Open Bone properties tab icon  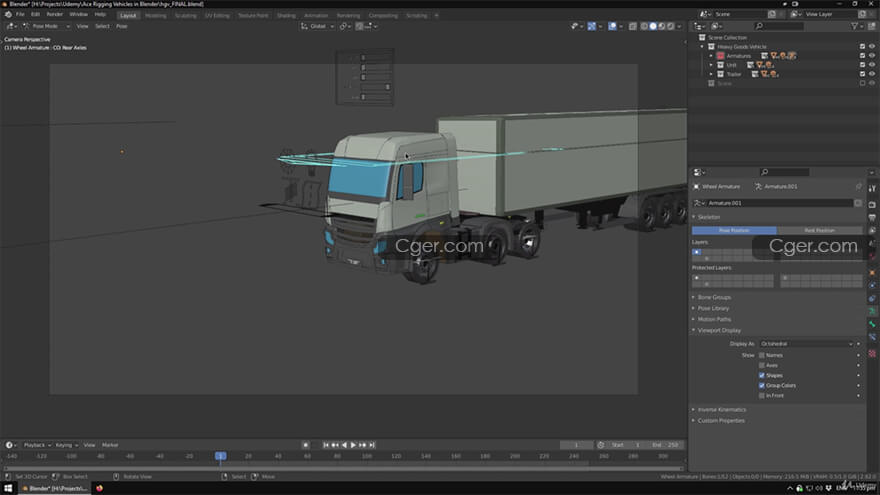[872, 324]
